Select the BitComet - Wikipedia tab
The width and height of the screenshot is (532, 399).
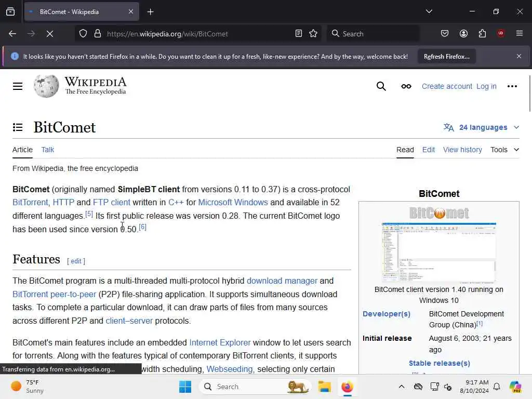pos(82,12)
